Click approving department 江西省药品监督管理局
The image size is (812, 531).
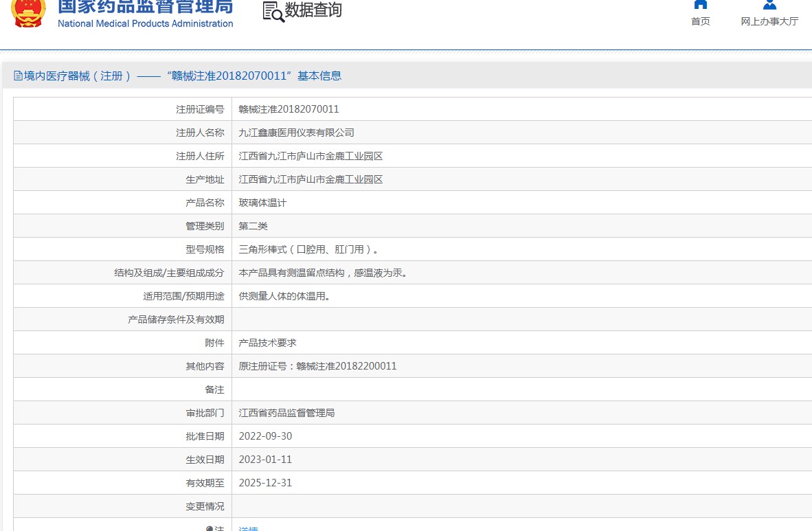(x=286, y=413)
